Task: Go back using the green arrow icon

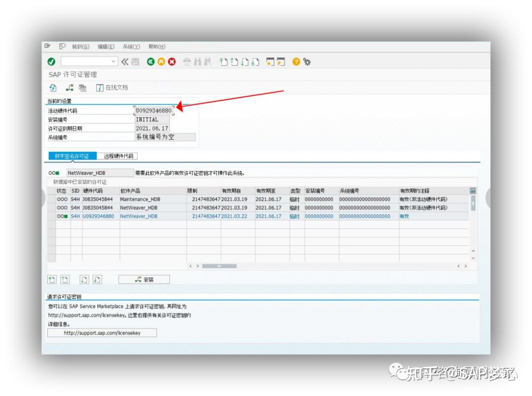Action: (150, 62)
